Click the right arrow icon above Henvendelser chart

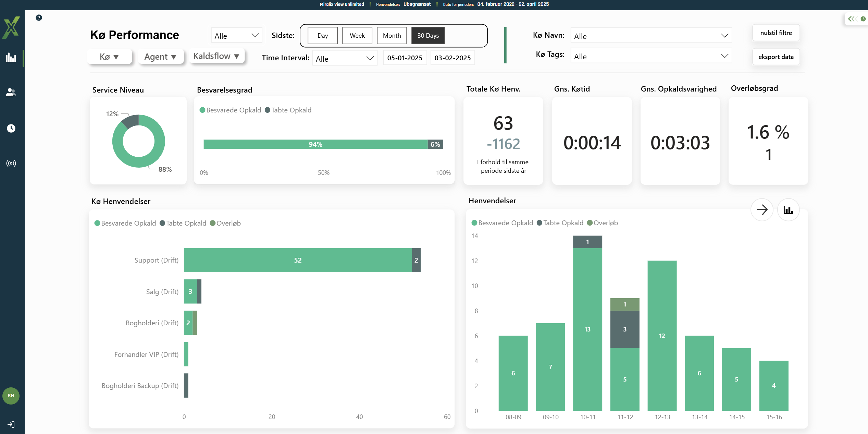pyautogui.click(x=762, y=209)
